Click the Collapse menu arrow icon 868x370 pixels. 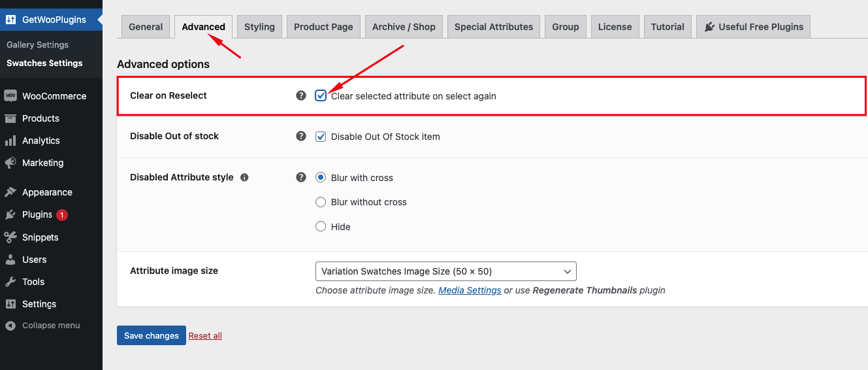tap(10, 326)
